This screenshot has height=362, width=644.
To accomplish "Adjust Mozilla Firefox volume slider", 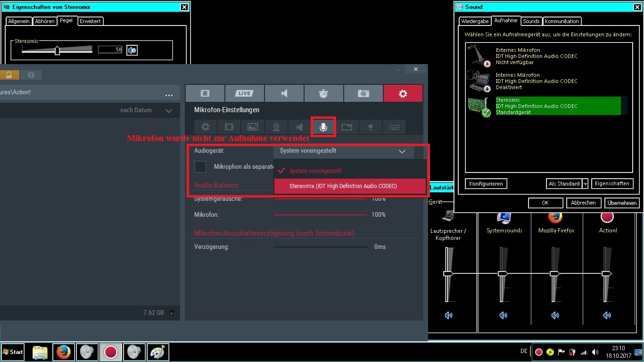I will click(x=555, y=274).
